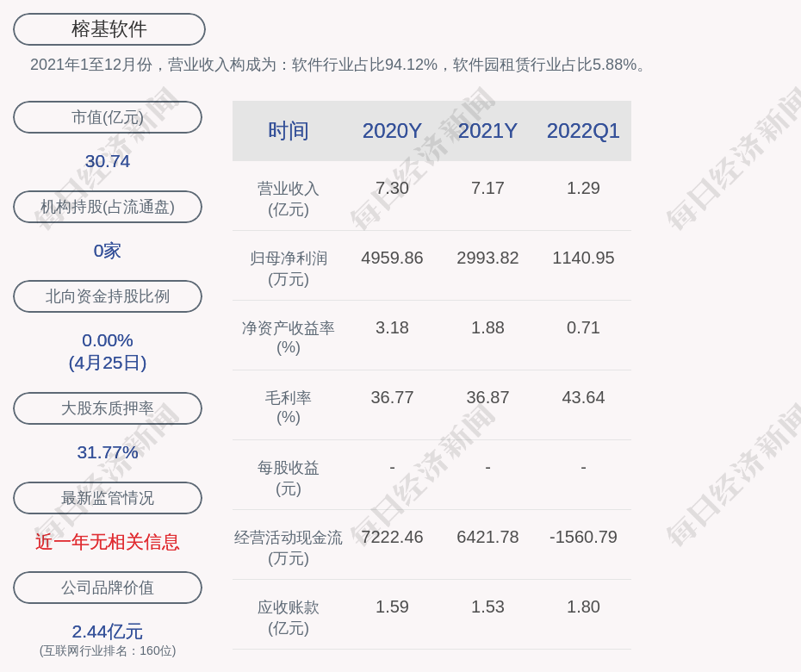Click the 公司品牌价值 label pill

[x=108, y=588]
